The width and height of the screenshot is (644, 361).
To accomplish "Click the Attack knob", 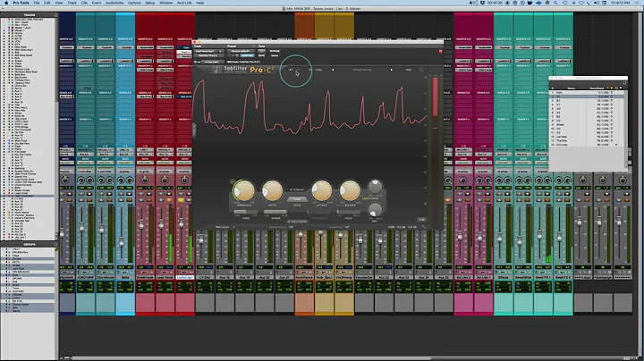I will pos(322,190).
